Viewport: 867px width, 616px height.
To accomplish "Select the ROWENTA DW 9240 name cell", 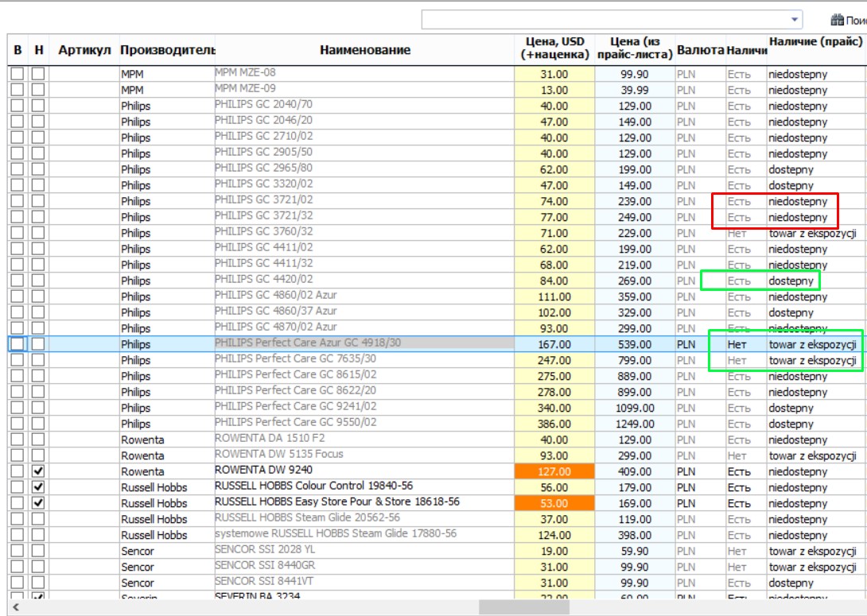I will [x=364, y=471].
